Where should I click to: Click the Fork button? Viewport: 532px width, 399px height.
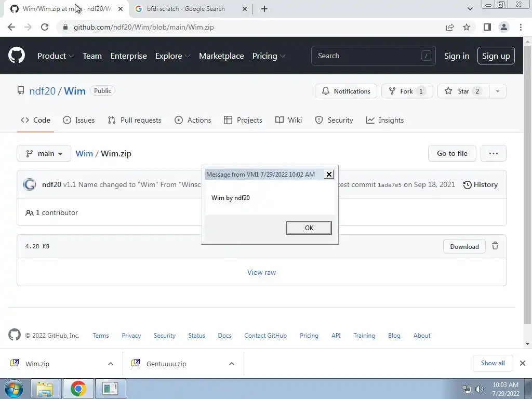(x=407, y=91)
